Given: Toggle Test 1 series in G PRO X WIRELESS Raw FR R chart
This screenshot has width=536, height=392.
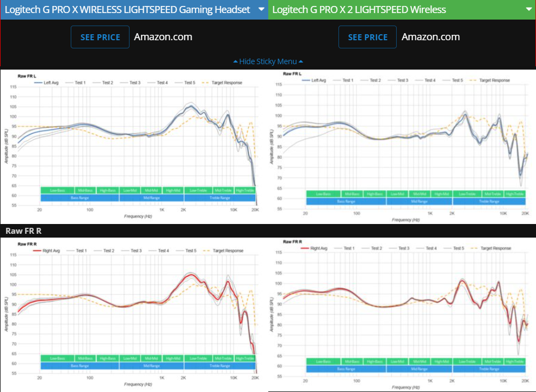Looking at the screenshot, I should tap(77, 251).
